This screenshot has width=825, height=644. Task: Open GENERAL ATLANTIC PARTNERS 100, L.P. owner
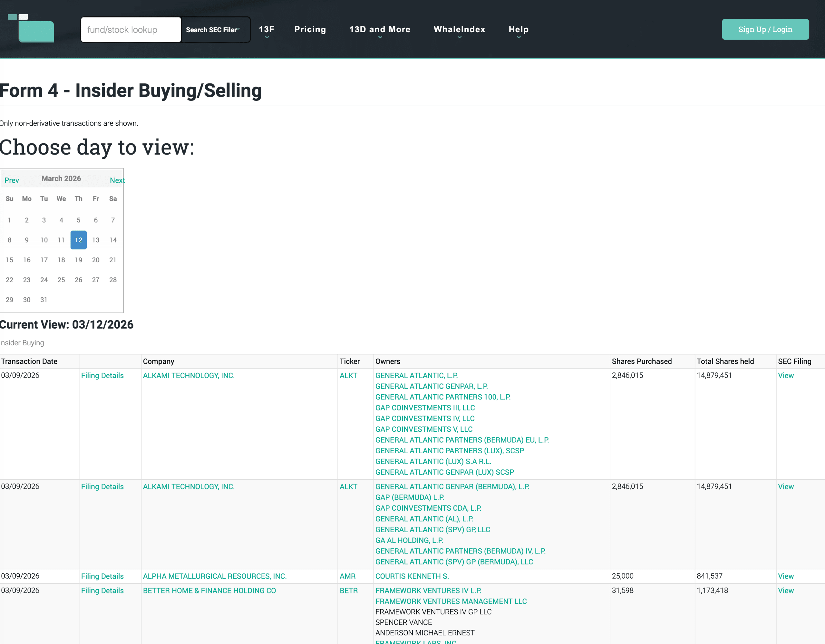pyautogui.click(x=443, y=397)
